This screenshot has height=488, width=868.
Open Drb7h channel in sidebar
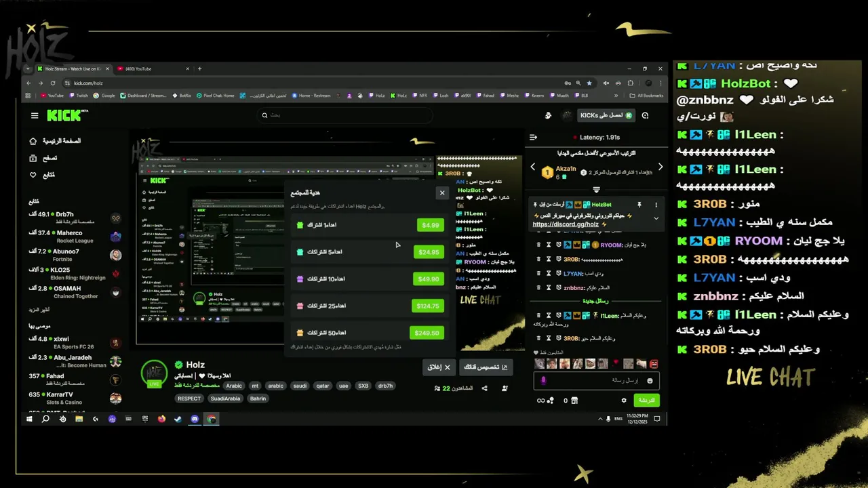point(75,218)
